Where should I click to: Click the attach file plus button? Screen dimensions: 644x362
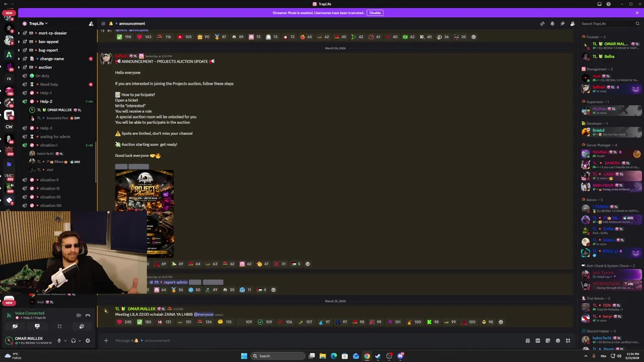coord(106,340)
